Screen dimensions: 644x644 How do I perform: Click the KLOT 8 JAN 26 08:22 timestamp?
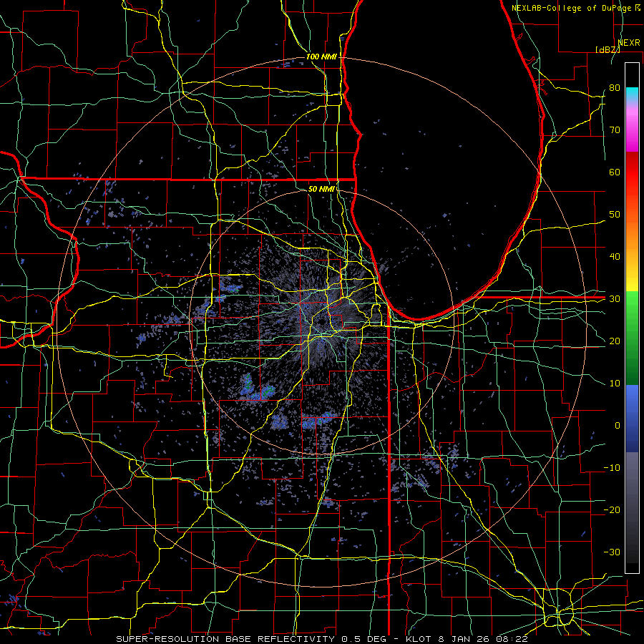467,639
